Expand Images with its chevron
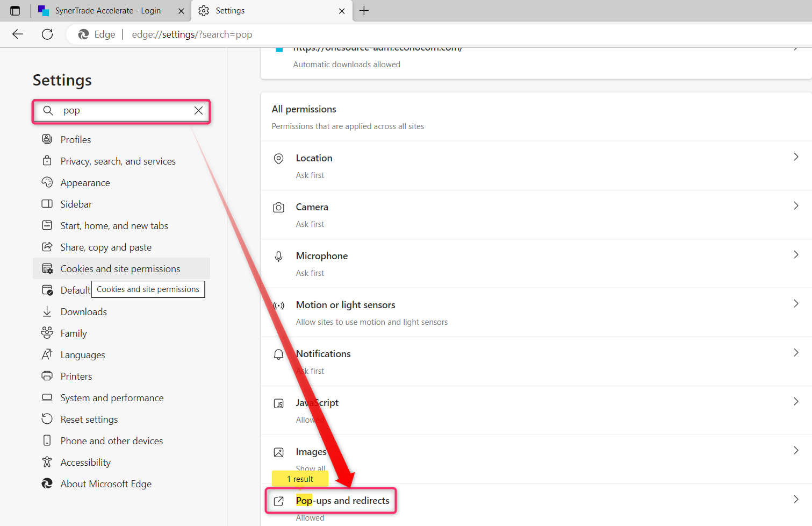Image resolution: width=812 pixels, height=526 pixels. tap(796, 451)
